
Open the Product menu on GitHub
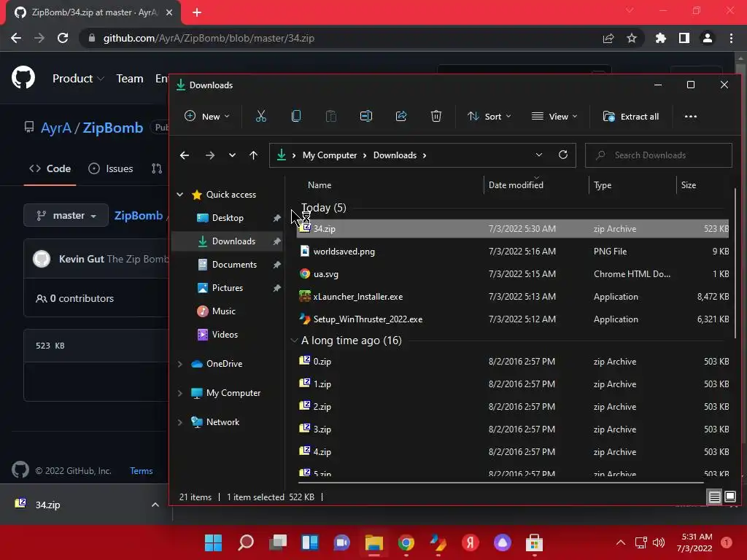(78, 78)
